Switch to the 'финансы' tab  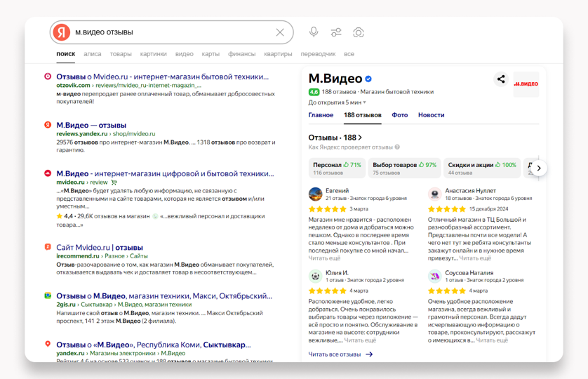(x=241, y=53)
